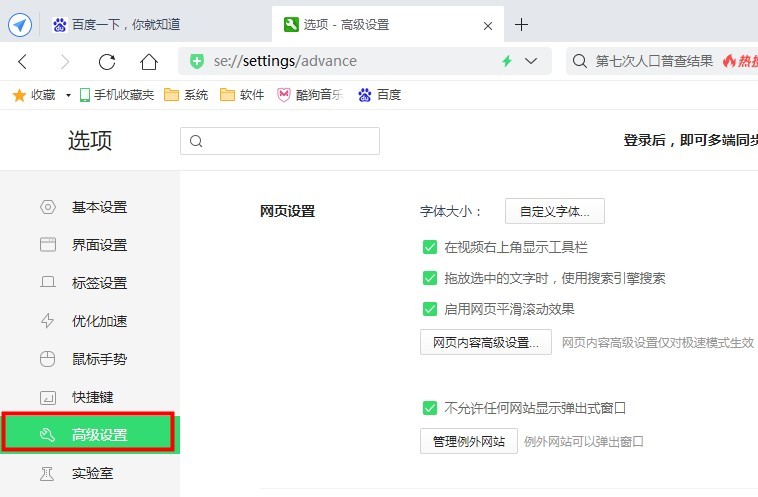Screen dimensions: 758x497
Task: Toggle 不允许任何网站显示弹出式窗口 checkbox
Action: coord(430,408)
